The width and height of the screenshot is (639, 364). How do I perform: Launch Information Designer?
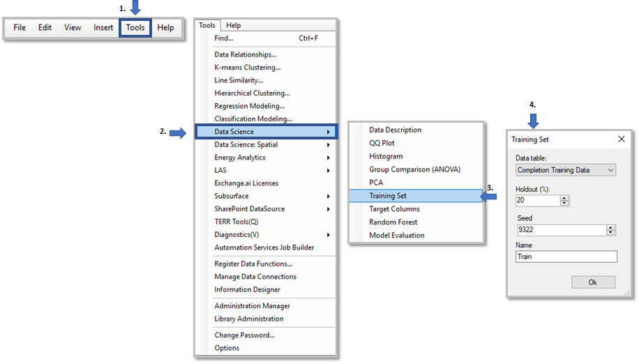tap(266, 289)
